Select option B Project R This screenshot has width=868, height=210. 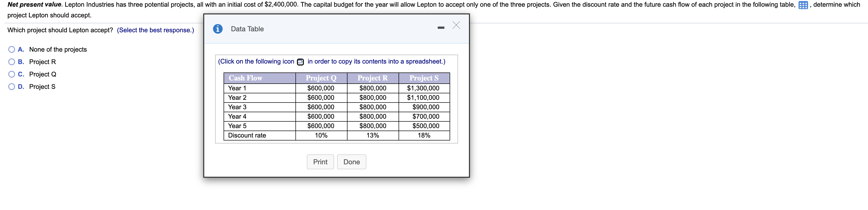[x=12, y=62]
